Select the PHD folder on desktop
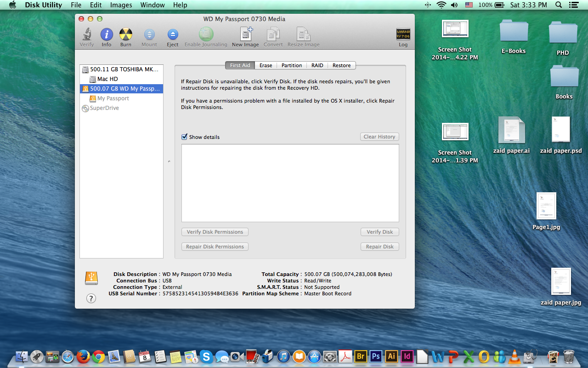 [563, 39]
